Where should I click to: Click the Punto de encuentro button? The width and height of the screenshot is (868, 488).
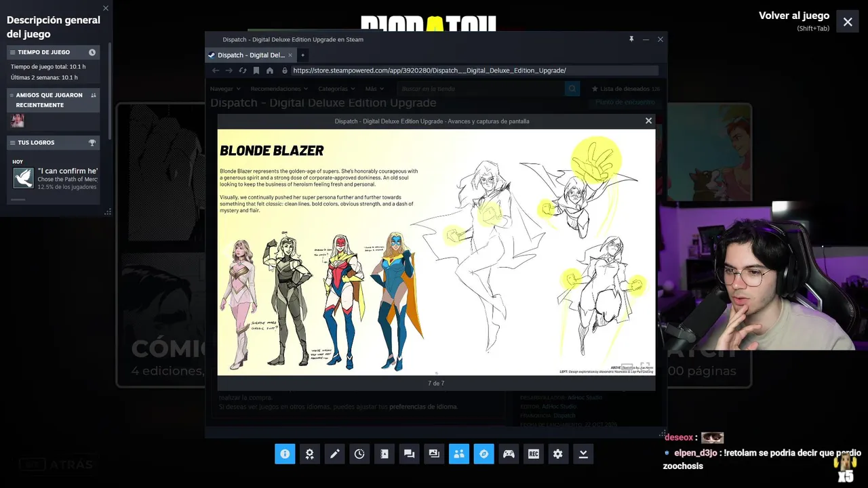pos(625,102)
